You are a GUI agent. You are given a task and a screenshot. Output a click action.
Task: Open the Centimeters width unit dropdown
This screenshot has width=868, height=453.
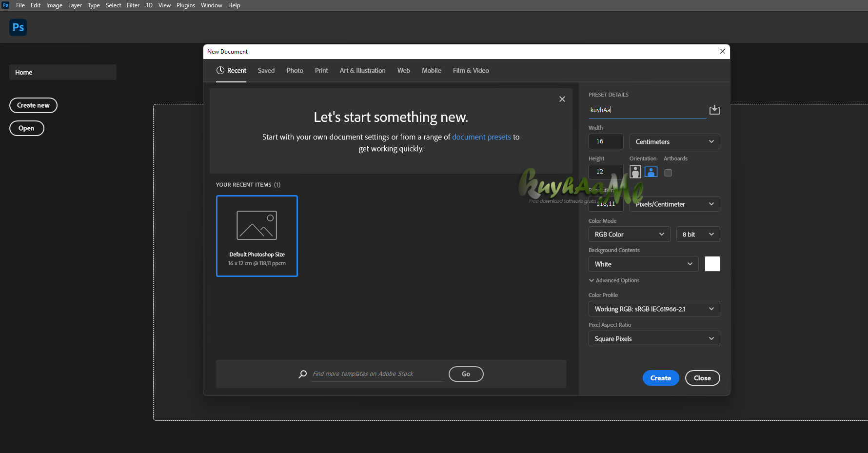click(x=674, y=141)
